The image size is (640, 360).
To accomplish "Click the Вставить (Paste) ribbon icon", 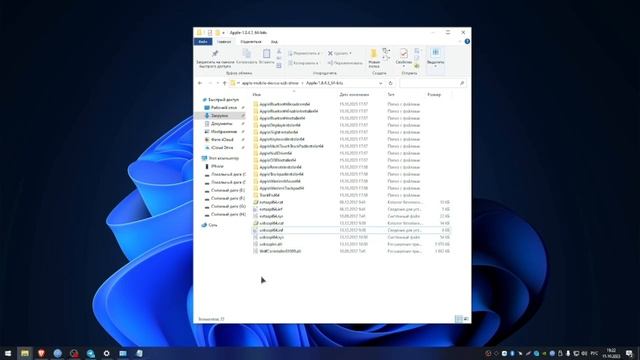I will [x=267, y=53].
